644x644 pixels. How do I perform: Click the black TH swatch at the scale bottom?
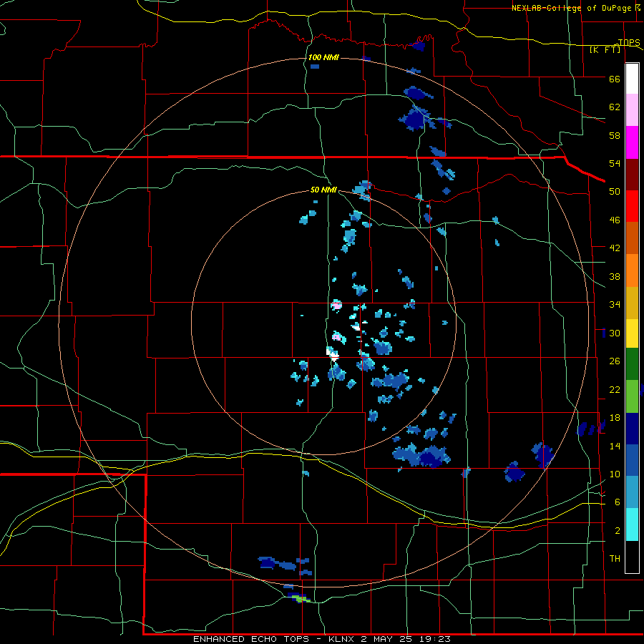pos(632,557)
